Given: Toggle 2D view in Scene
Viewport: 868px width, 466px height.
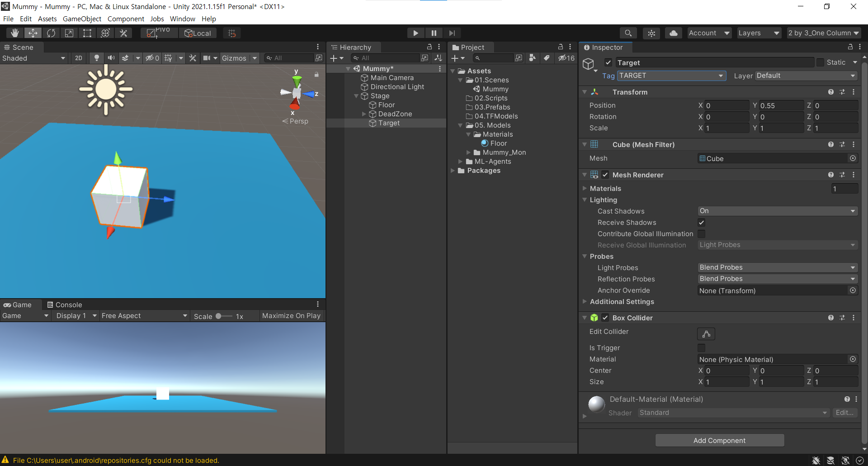Looking at the screenshot, I should (x=79, y=58).
